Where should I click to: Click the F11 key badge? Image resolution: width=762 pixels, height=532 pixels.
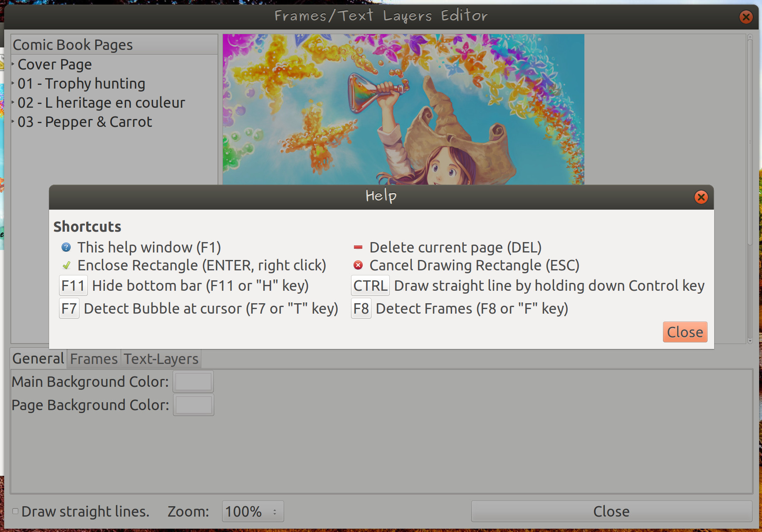coord(73,286)
